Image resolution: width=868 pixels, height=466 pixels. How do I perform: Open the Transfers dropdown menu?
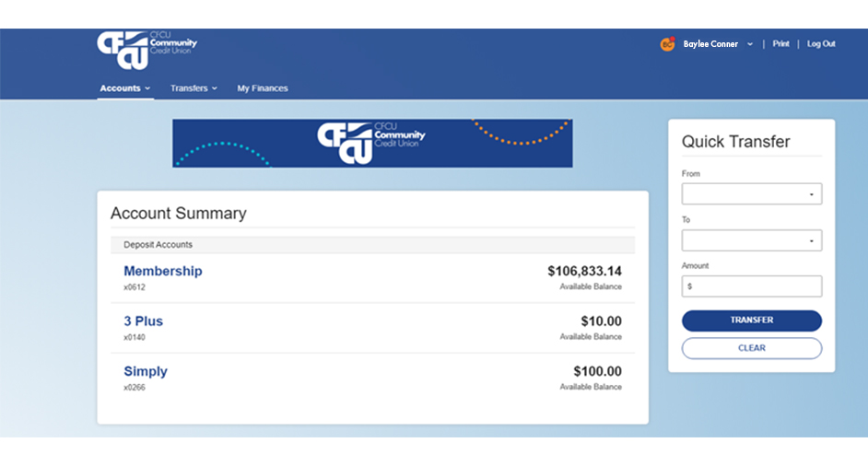pyautogui.click(x=194, y=88)
